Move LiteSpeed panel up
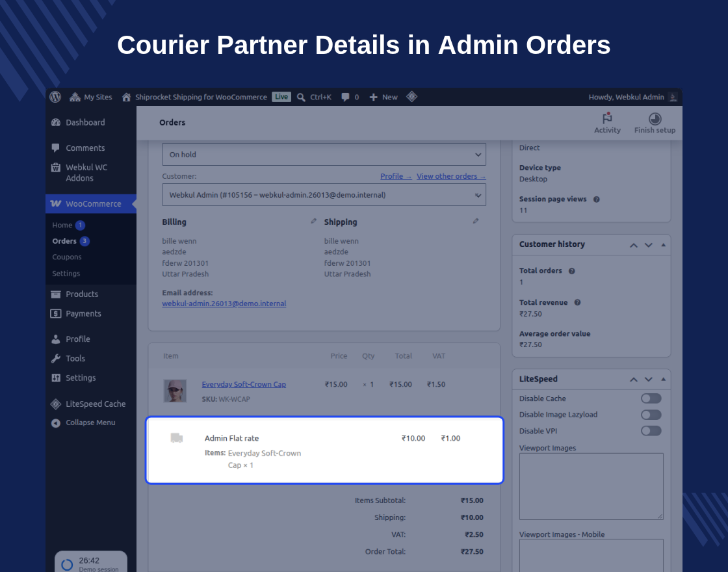 633,380
